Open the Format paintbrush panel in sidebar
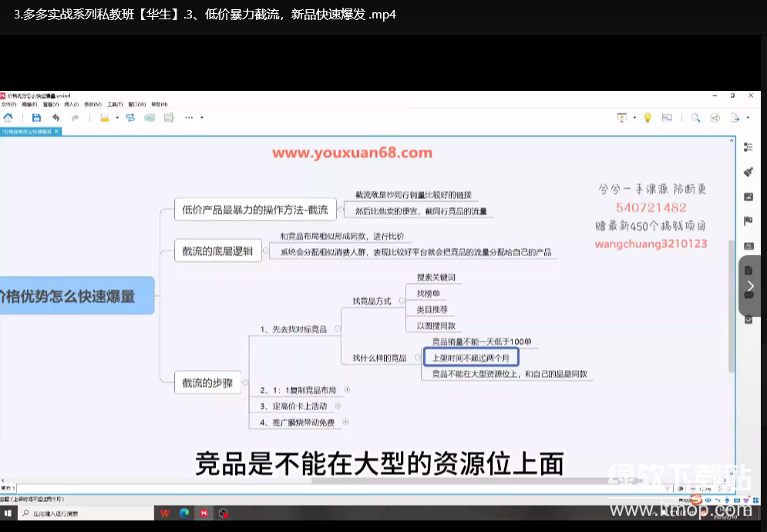 point(748,171)
